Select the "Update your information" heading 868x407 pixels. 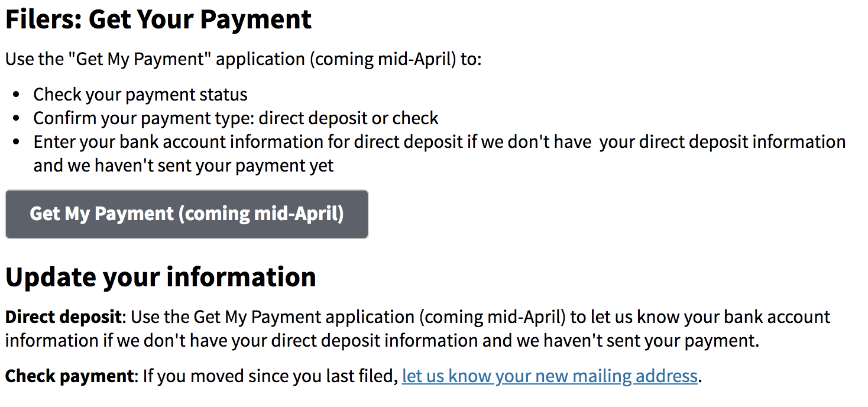pyautogui.click(x=161, y=277)
